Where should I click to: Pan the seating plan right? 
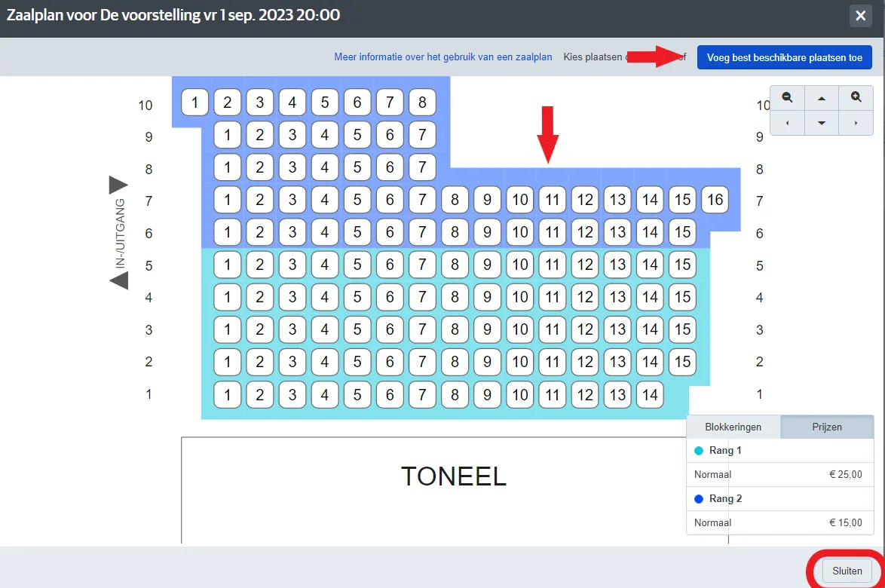(x=856, y=122)
